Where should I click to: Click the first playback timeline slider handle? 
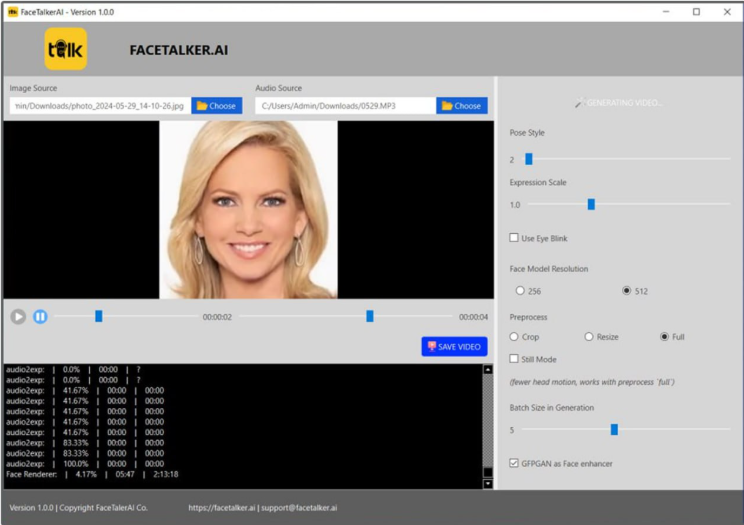click(99, 316)
